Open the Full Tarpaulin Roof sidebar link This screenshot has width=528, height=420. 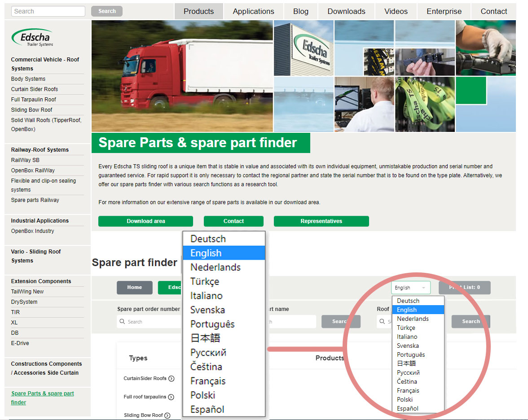(34, 100)
